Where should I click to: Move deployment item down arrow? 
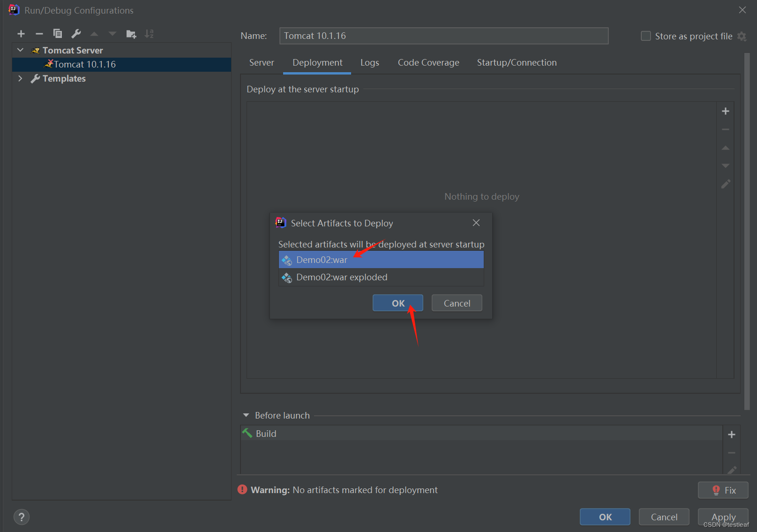coord(726,166)
